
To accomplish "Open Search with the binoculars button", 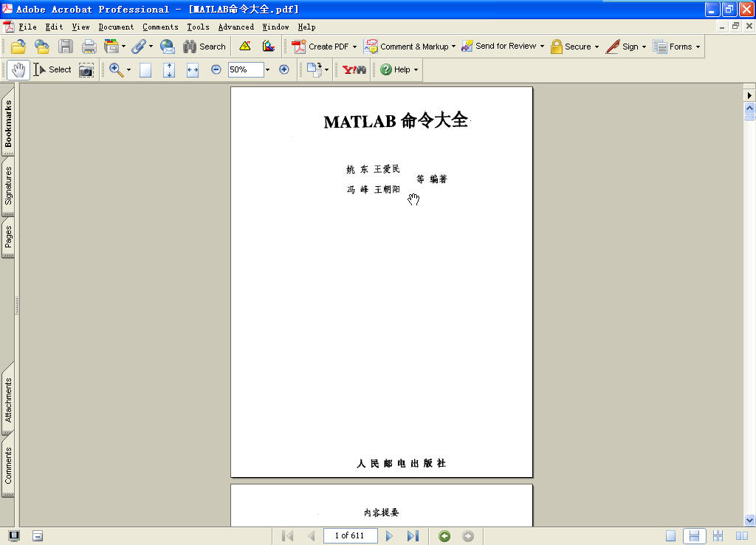I will 205,47.
